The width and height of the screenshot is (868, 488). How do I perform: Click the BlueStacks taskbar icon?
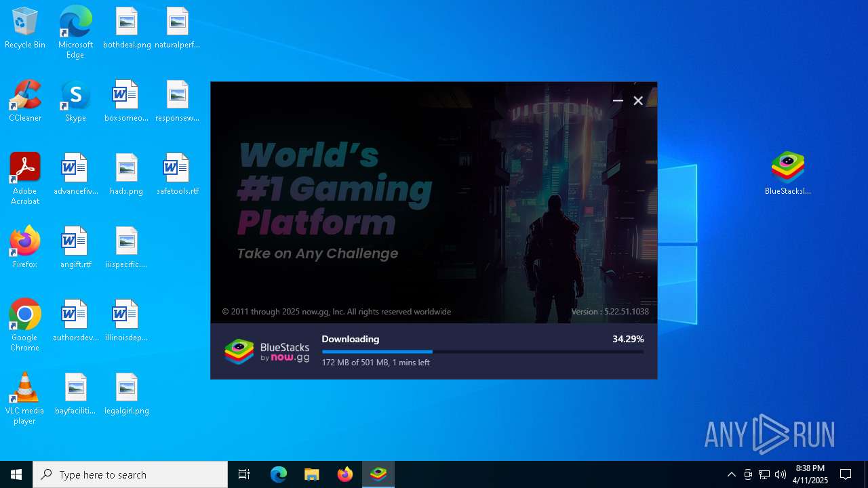tap(378, 474)
